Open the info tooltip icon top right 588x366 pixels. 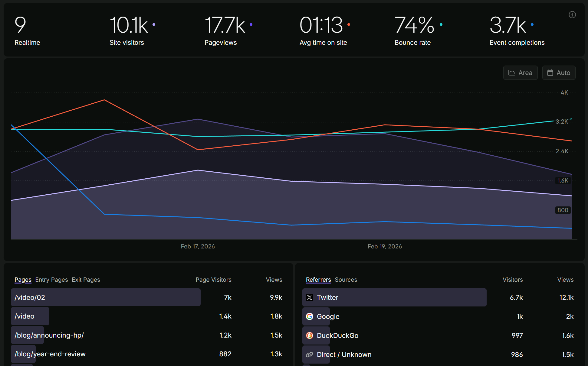[x=572, y=14]
